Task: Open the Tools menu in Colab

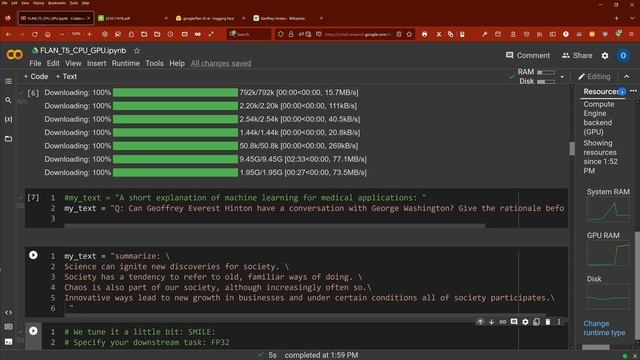Action: (x=154, y=63)
